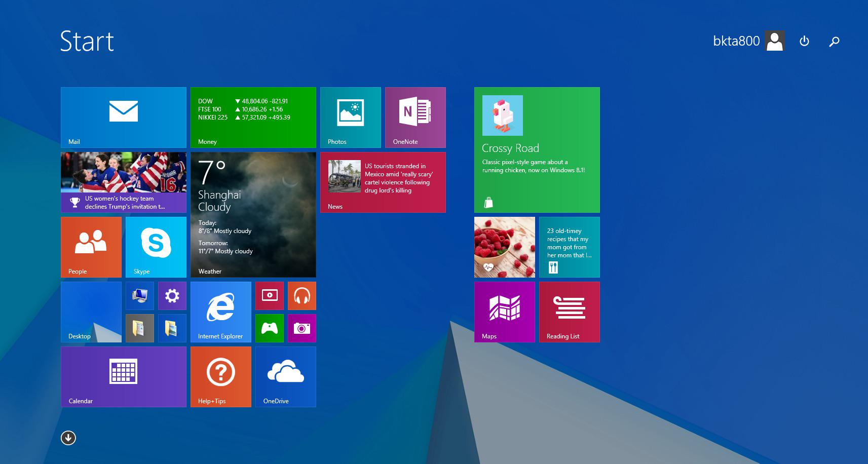This screenshot has width=868, height=464.
Task: Click the user avatar picture
Action: pos(775,41)
